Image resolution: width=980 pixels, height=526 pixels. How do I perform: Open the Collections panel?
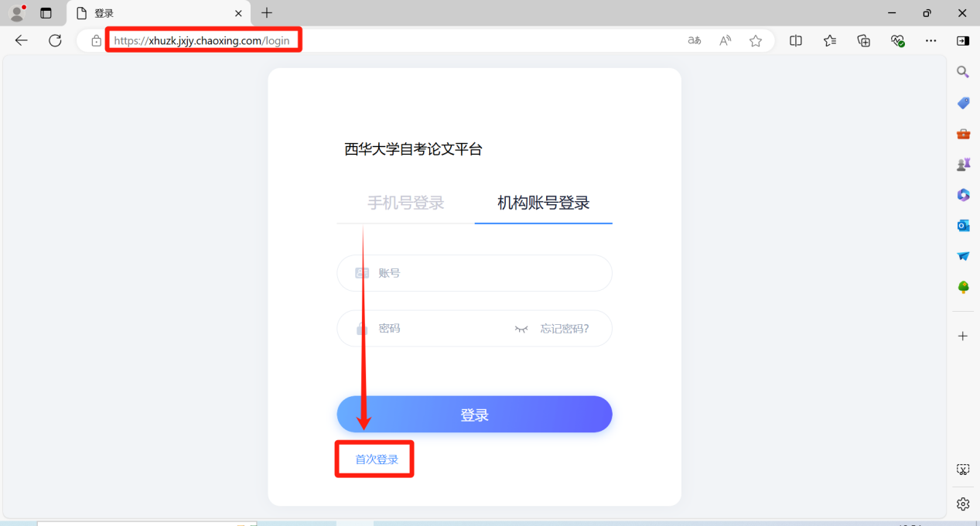point(864,41)
